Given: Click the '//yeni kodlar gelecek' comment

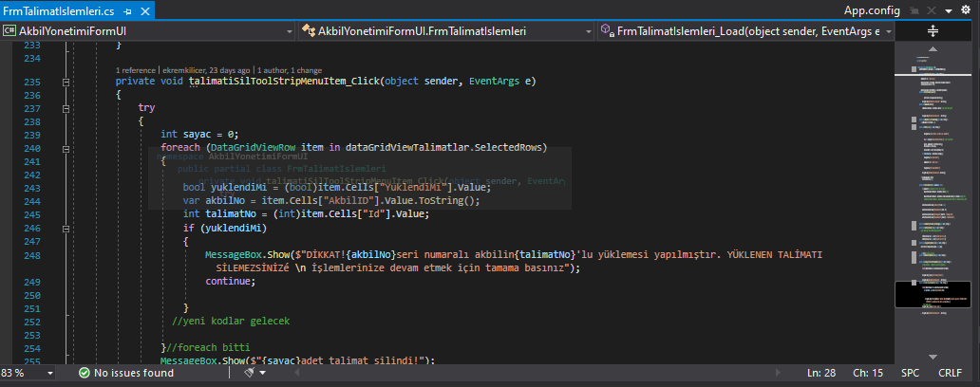Looking at the screenshot, I should (231, 321).
